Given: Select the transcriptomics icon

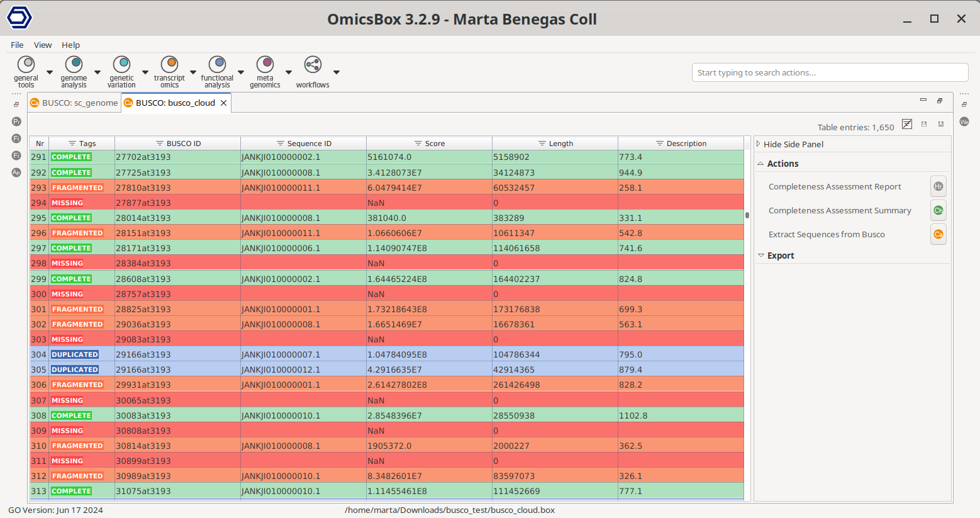Looking at the screenshot, I should (x=169, y=65).
